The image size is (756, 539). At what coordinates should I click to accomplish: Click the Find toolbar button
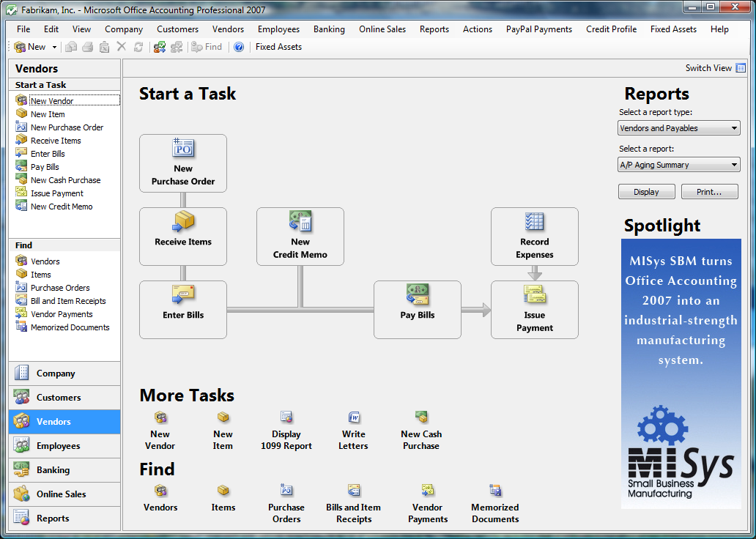tap(207, 47)
